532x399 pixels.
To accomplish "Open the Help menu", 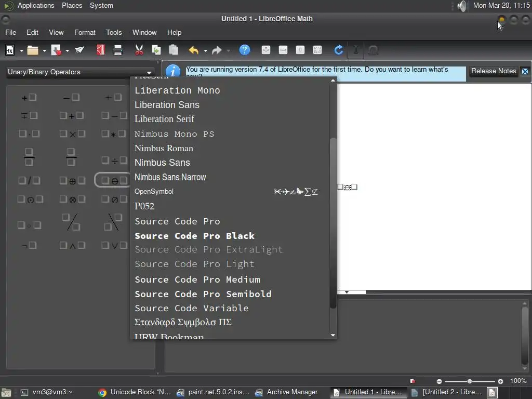I will point(175,32).
